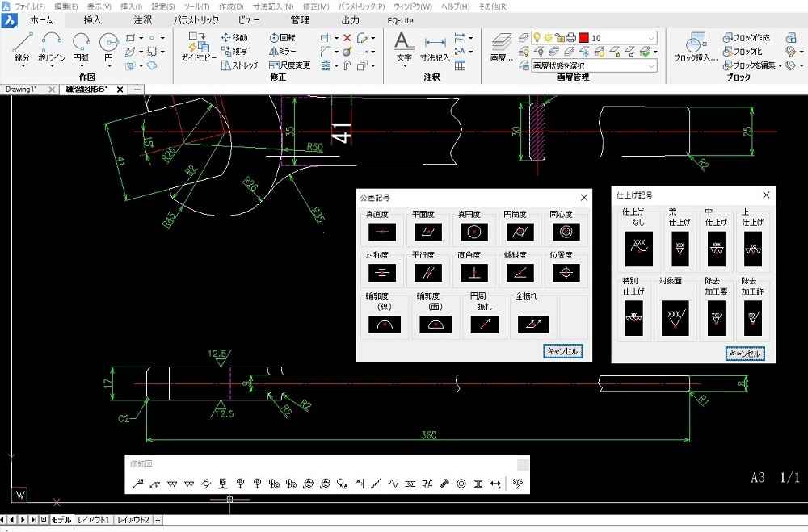Choose 仕上げなし finish symbol
This screenshot has height=532, width=808.
click(x=639, y=249)
